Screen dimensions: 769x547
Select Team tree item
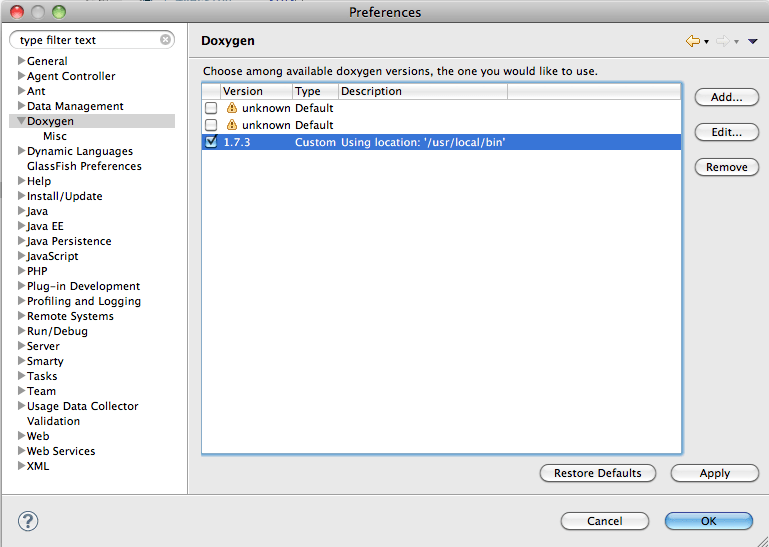[x=41, y=391]
